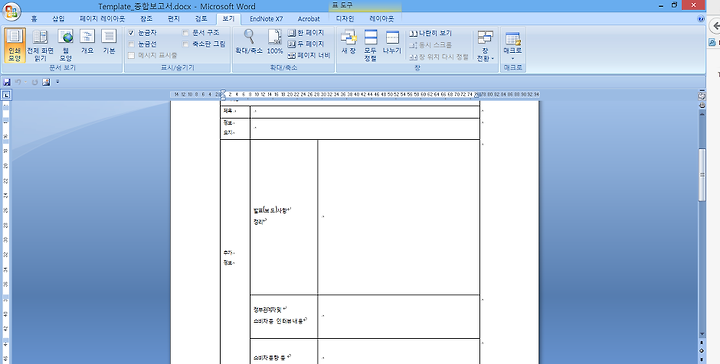The width and height of the screenshot is (720, 364).
Task: Click 나누기 to split the window
Action: point(392,42)
